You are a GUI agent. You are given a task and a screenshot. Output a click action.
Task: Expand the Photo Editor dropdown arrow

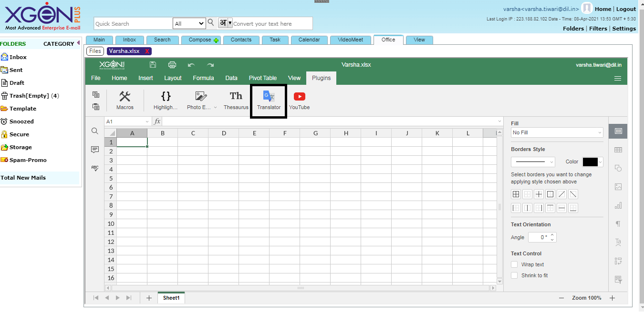point(215,108)
